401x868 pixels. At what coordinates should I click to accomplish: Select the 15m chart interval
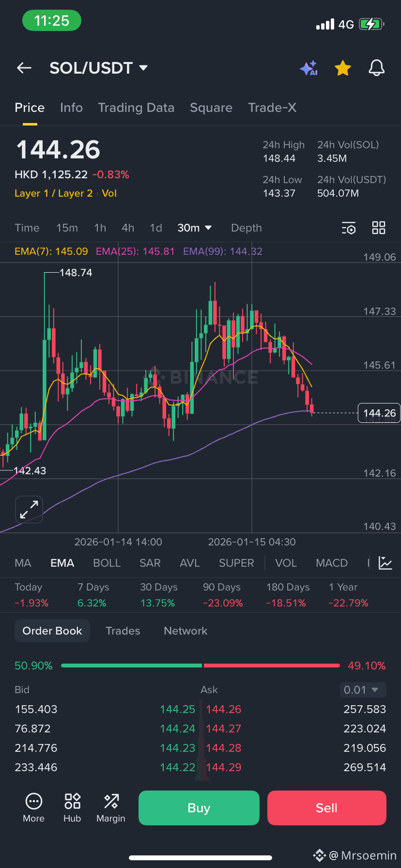tap(67, 228)
